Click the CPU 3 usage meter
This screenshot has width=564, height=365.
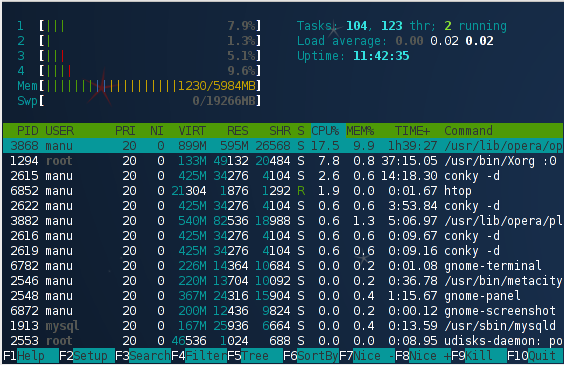coord(139,56)
